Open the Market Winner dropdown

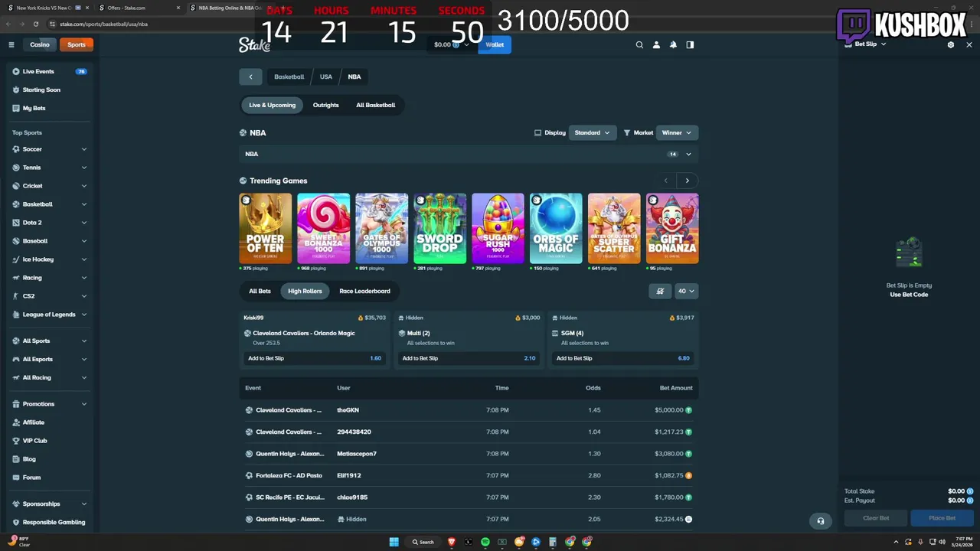tap(677, 132)
